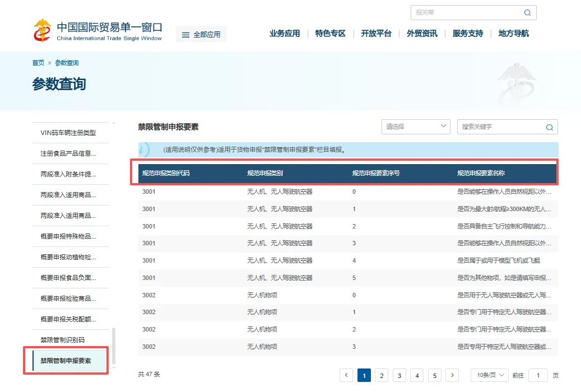
Task: Click 无人机、无人驾驶航空器 in sequence 5 row
Action: [x=280, y=278]
